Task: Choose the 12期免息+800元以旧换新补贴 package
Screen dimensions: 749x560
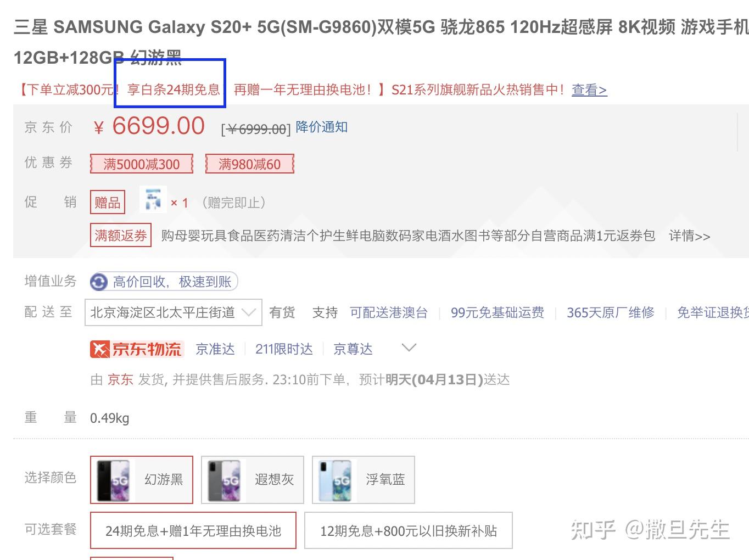Action: tap(409, 530)
